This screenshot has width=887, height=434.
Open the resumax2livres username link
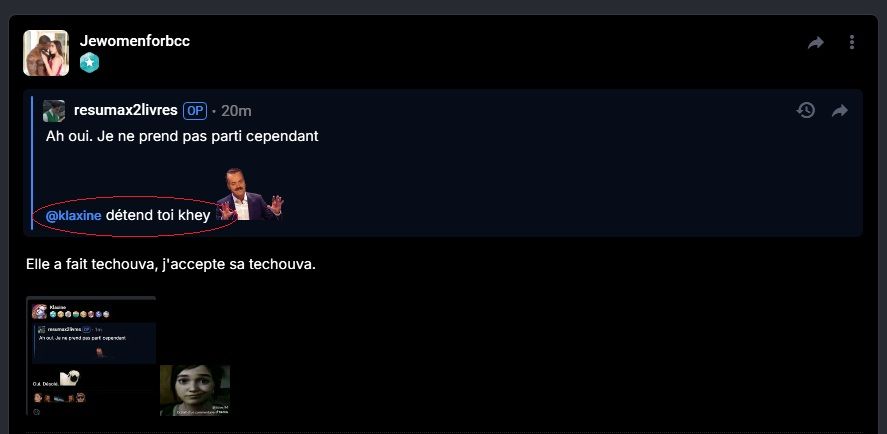[x=126, y=110]
